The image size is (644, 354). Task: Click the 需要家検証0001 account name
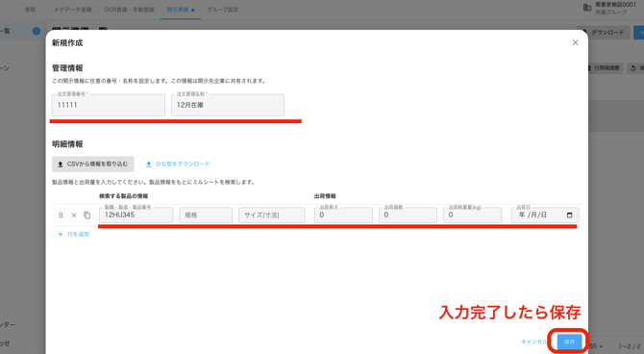point(616,5)
